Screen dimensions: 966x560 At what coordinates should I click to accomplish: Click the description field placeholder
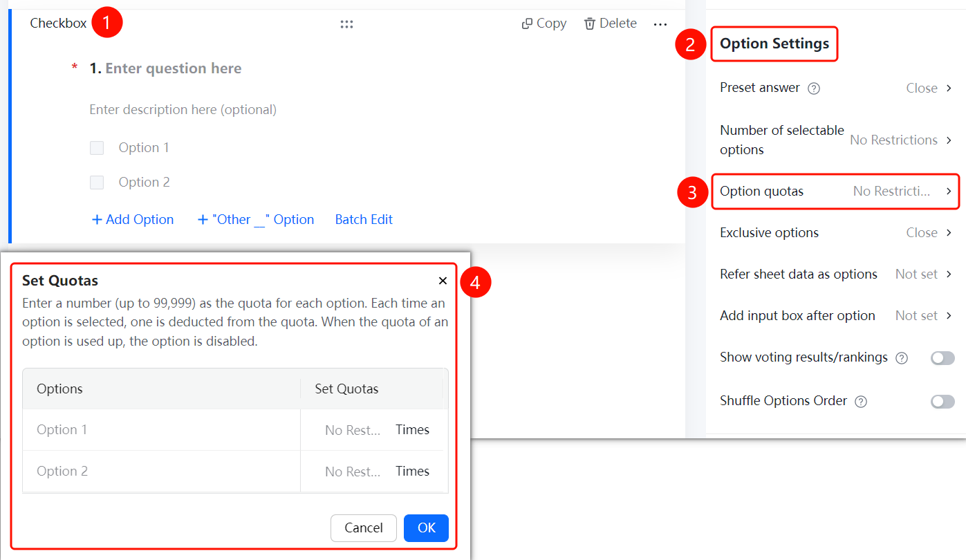[x=183, y=110]
